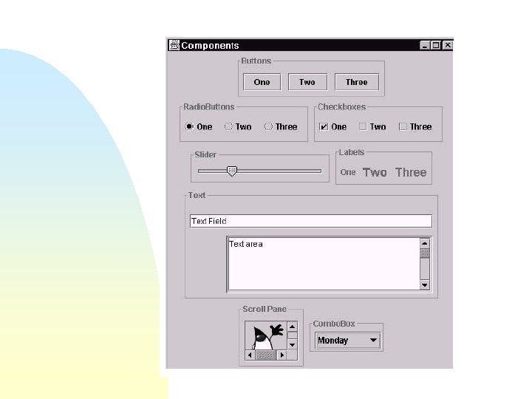The image size is (532, 399).
Task: Click inside the Text area box
Action: (324, 264)
